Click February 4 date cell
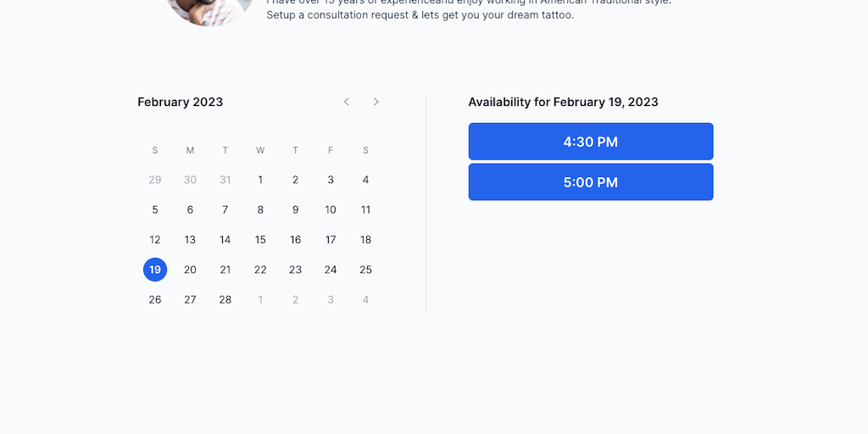 point(365,180)
